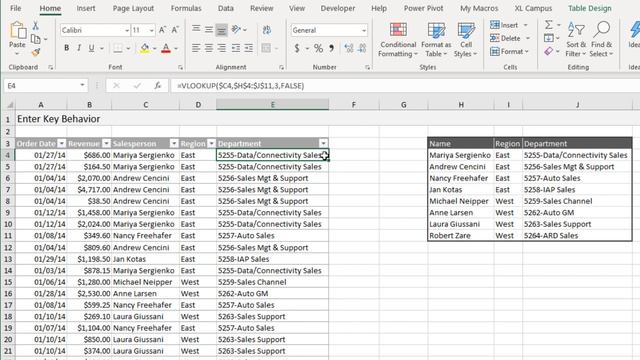The image size is (640, 360).
Task: Click the Copy icon
Action: pos(36,39)
